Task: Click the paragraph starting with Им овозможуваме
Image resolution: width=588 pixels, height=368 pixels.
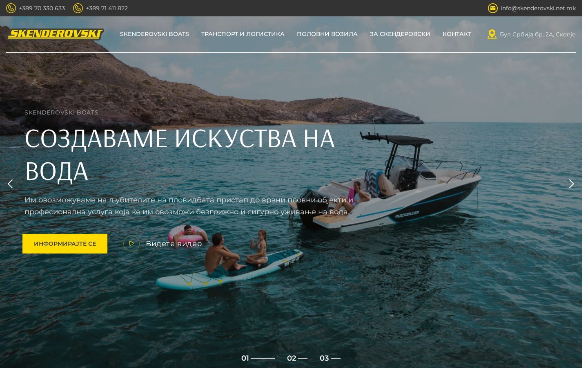Action: click(x=189, y=206)
